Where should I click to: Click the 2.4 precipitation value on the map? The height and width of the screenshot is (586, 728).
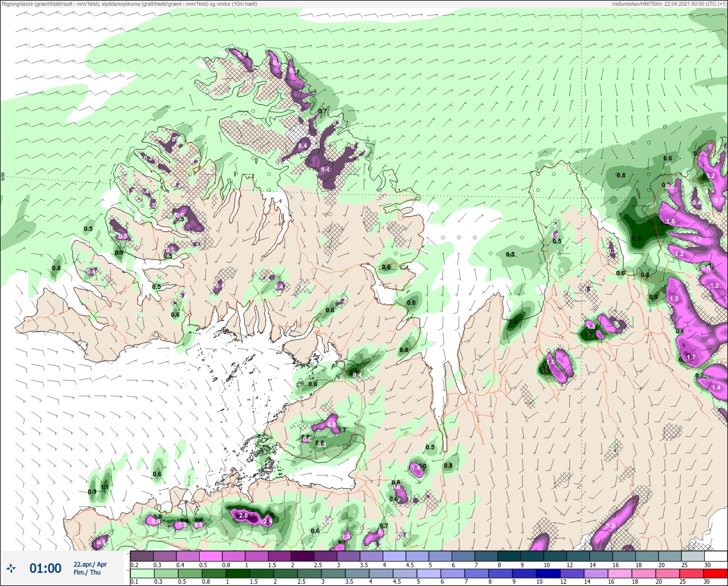tap(268, 521)
